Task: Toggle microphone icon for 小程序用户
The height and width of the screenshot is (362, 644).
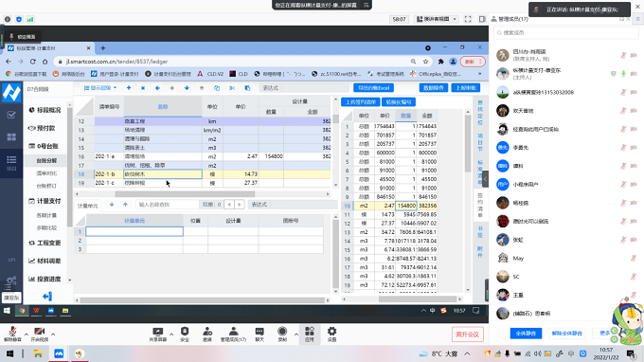Action: 623,185
